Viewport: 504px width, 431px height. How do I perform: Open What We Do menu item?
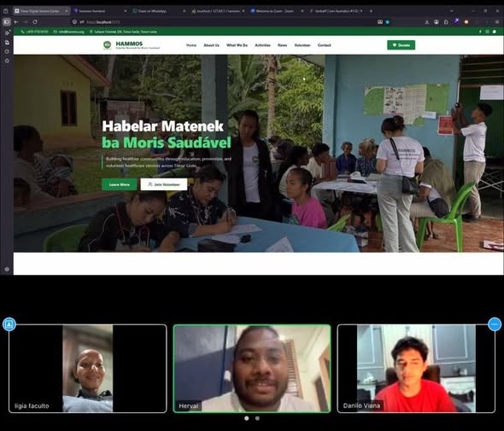click(237, 45)
